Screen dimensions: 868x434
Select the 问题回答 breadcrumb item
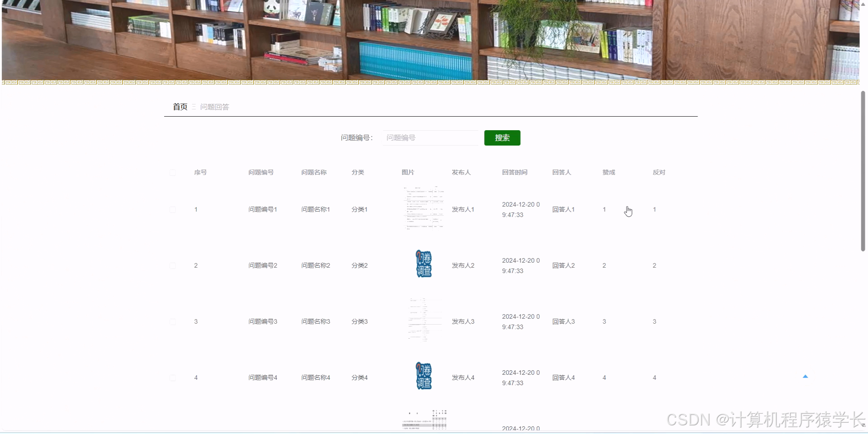pos(214,107)
